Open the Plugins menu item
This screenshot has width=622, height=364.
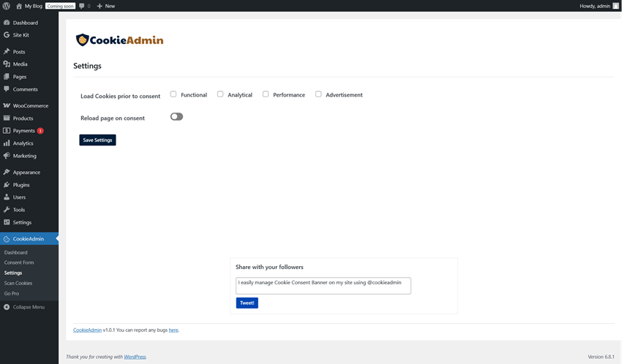[29, 185]
